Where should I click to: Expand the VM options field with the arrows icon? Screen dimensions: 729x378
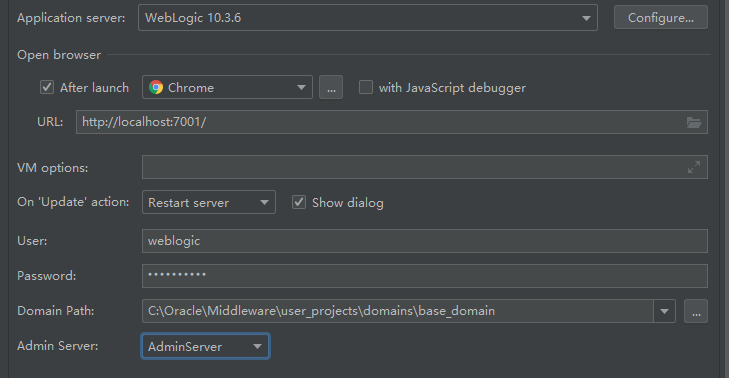tap(694, 167)
